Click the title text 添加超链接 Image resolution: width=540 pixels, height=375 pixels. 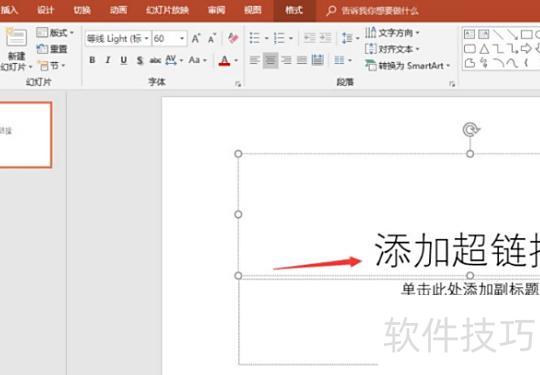point(457,250)
